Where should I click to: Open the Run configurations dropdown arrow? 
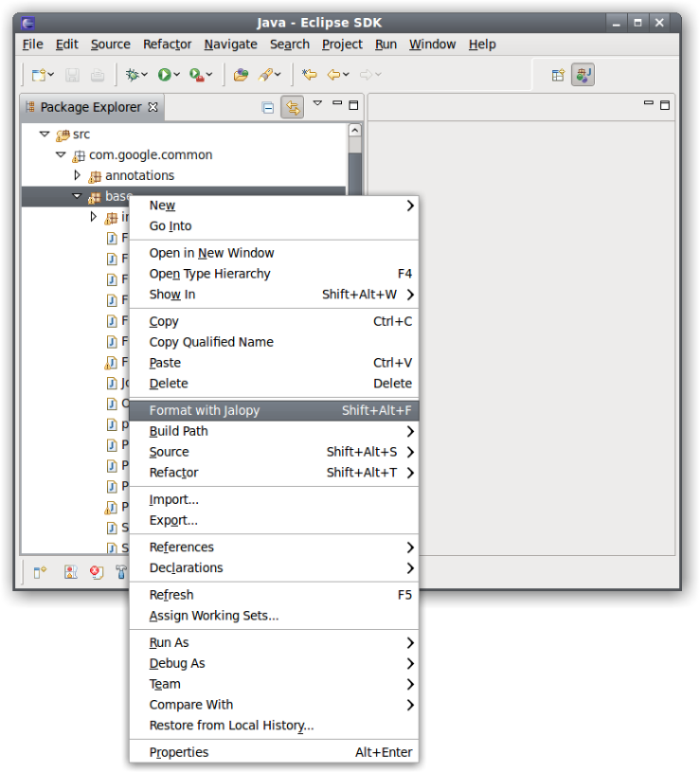coord(177,75)
